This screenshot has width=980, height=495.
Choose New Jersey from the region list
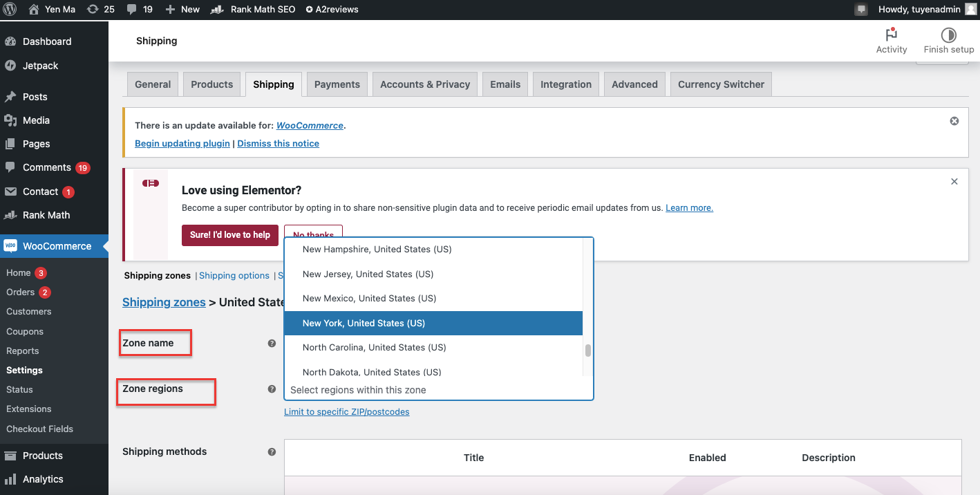coord(433,274)
